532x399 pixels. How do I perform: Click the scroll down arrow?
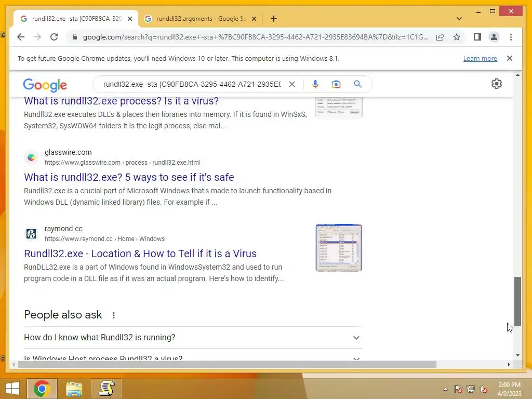[x=517, y=355]
